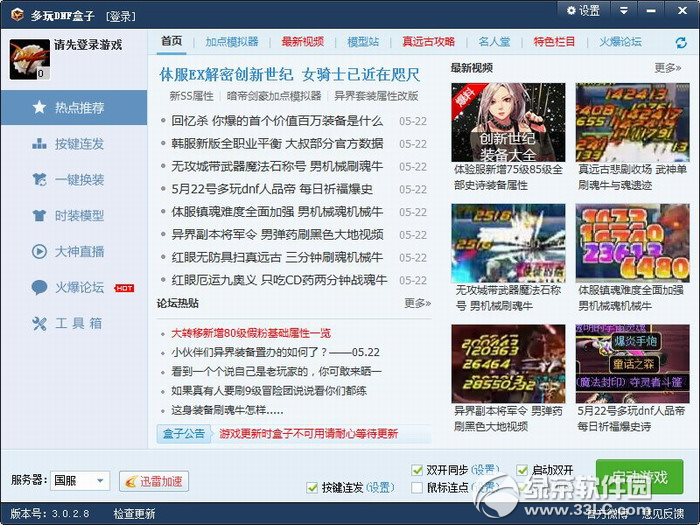
Task: Expand 更多 next to 论坛热贴
Action: [417, 303]
